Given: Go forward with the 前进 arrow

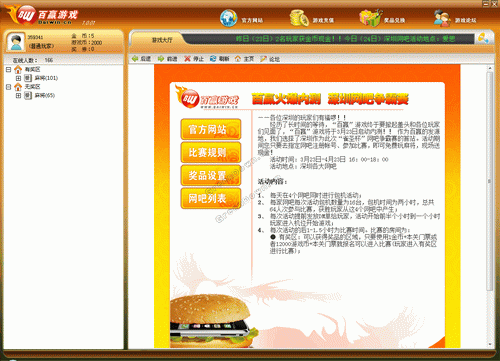Looking at the screenshot, I should 167,59.
